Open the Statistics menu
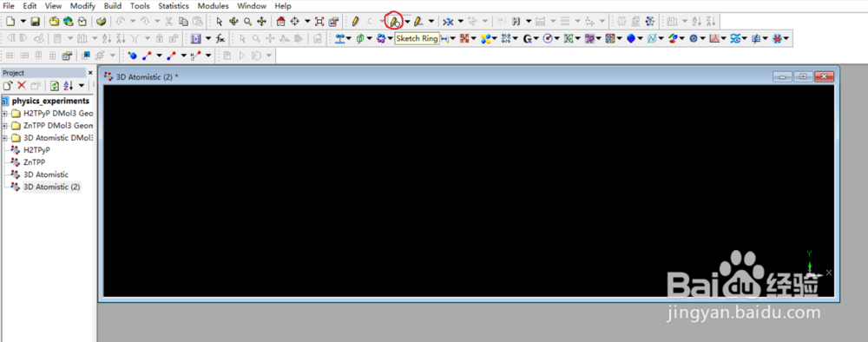The height and width of the screenshot is (342, 868). [x=174, y=6]
